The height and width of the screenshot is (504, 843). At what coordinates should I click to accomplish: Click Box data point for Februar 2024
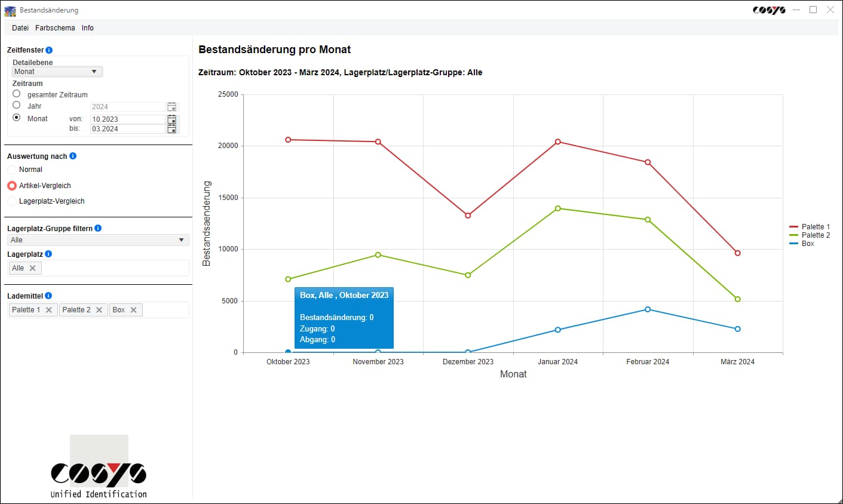point(648,309)
